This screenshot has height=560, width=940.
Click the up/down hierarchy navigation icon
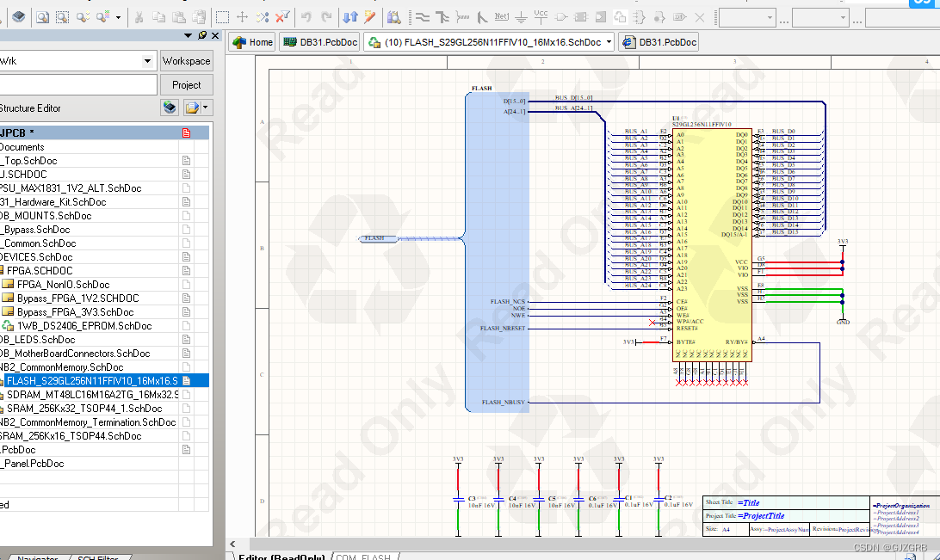[349, 16]
